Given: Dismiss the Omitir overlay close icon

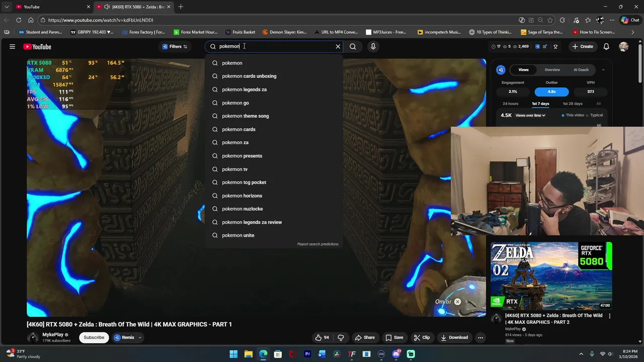Looking at the screenshot, I should (457, 302).
